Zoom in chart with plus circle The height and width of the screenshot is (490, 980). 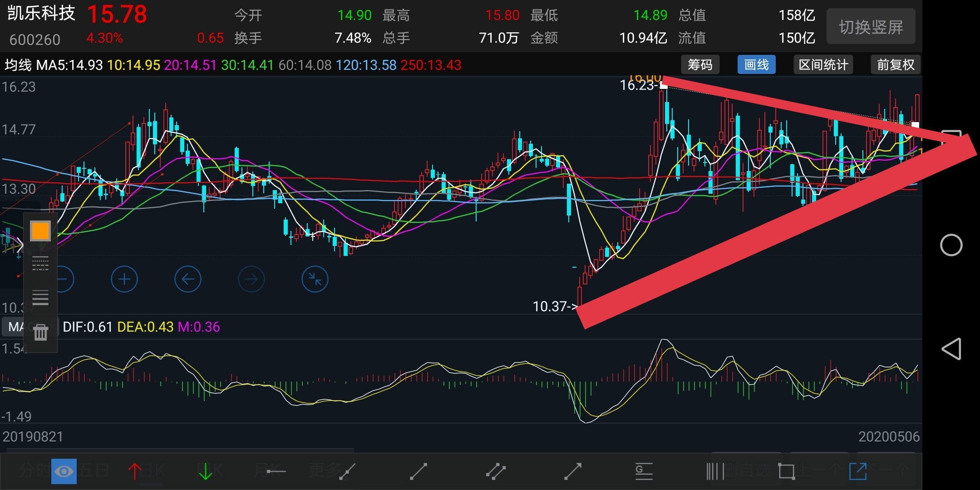coord(124,279)
